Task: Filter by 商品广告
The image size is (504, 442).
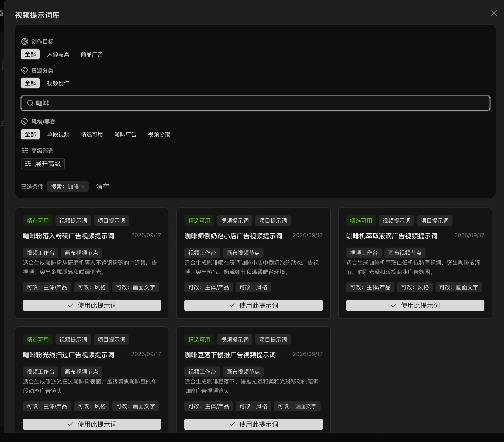Action: pos(92,54)
